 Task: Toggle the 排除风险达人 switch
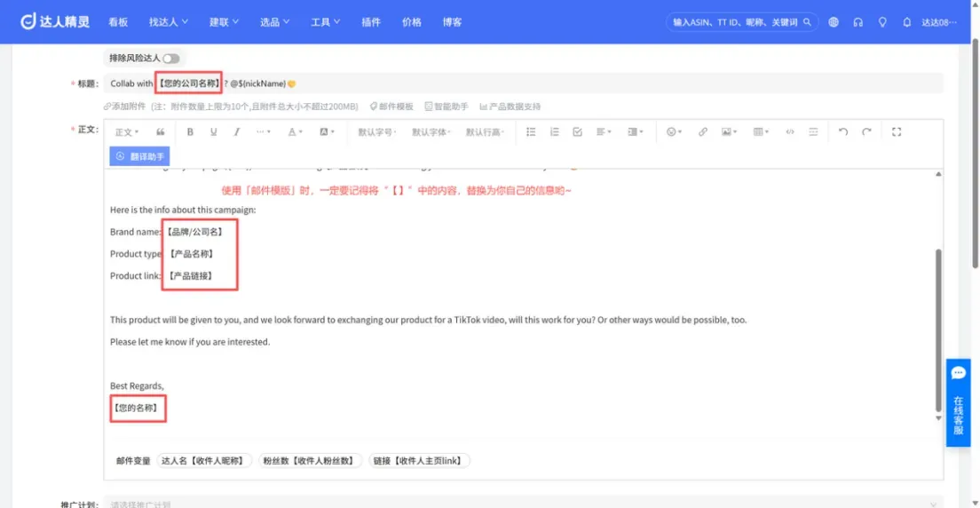pyautogui.click(x=170, y=59)
